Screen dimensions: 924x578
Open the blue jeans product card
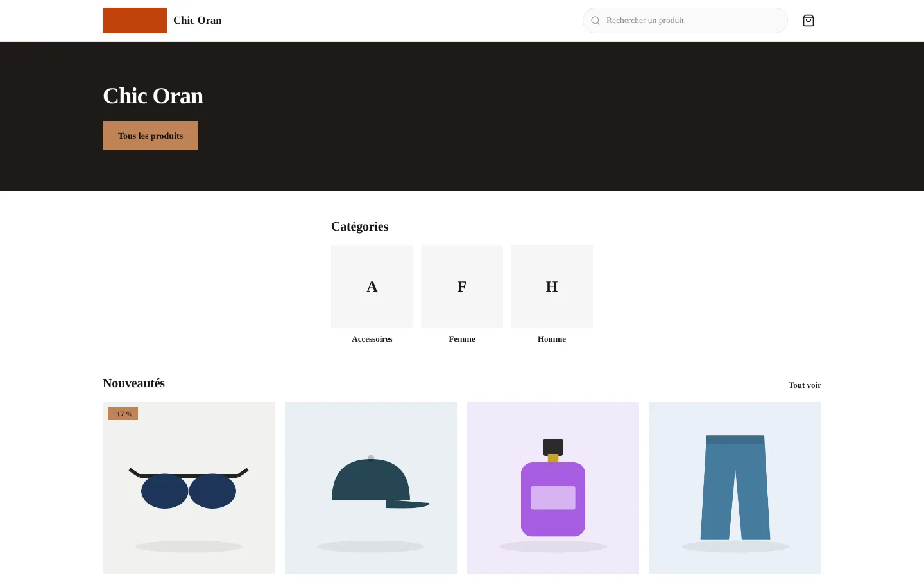735,488
